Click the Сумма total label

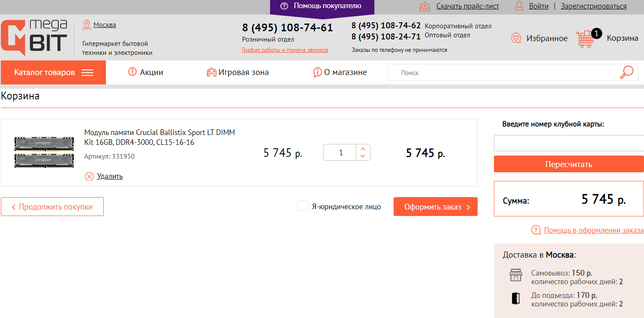[516, 200]
